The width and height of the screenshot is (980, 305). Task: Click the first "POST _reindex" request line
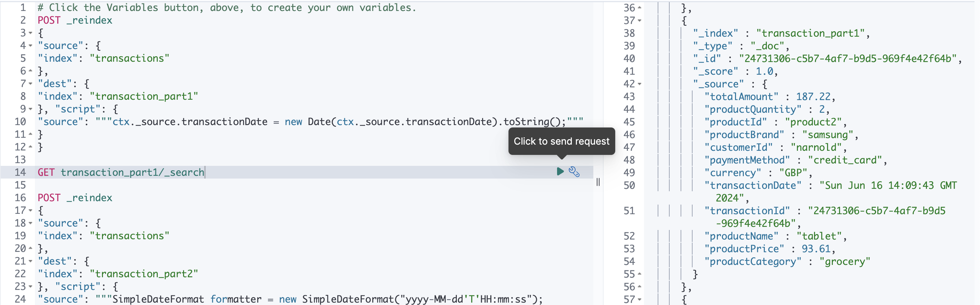(75, 20)
